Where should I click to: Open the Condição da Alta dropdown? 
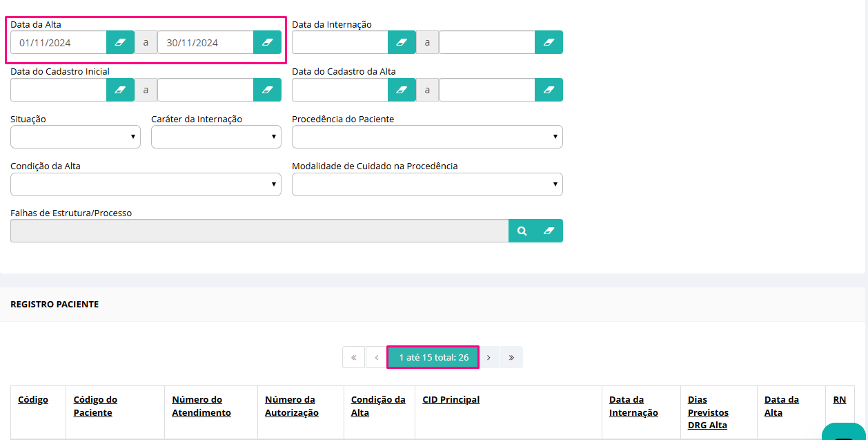(x=146, y=184)
